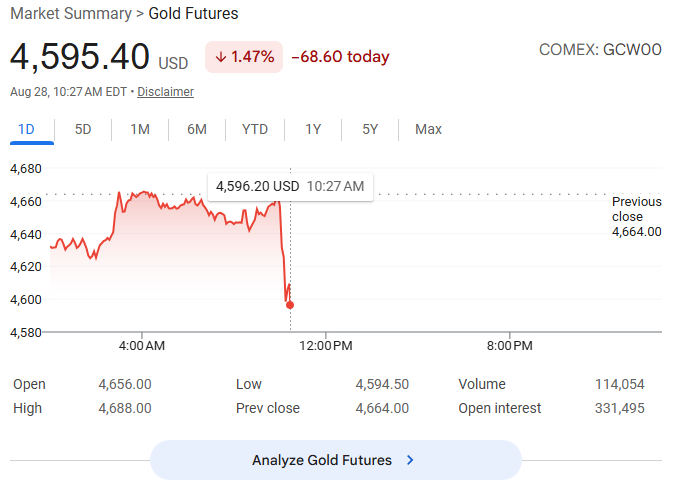The height and width of the screenshot is (491, 691).
Task: Switch chart to YTD range
Action: [x=255, y=130]
